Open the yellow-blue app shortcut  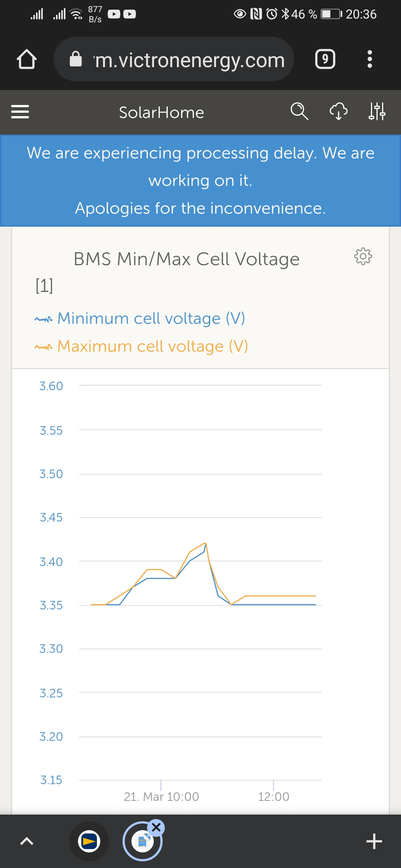(x=89, y=841)
